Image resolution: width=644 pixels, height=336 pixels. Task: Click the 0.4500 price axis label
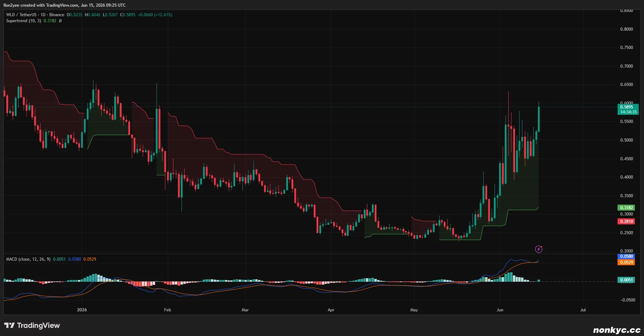tap(626, 159)
